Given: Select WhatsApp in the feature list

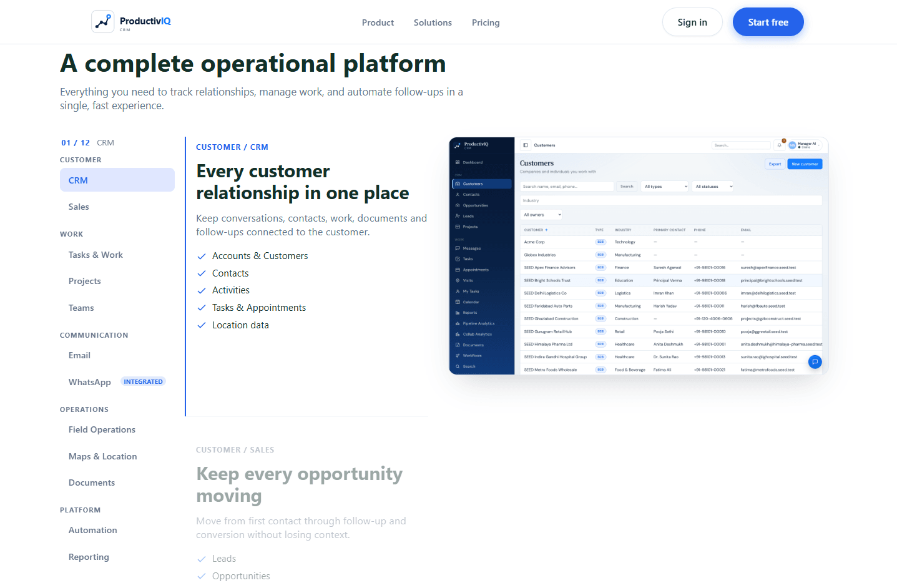Looking at the screenshot, I should tap(117, 382).
